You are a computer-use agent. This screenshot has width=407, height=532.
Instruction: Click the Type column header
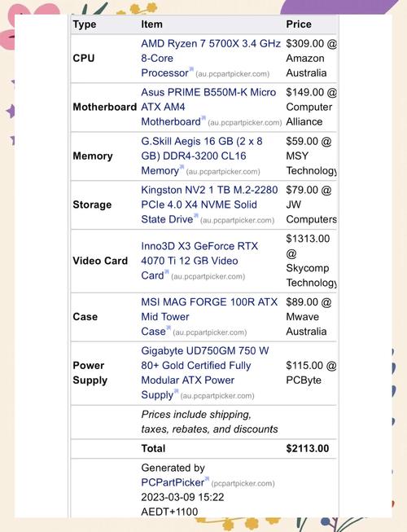(85, 24)
